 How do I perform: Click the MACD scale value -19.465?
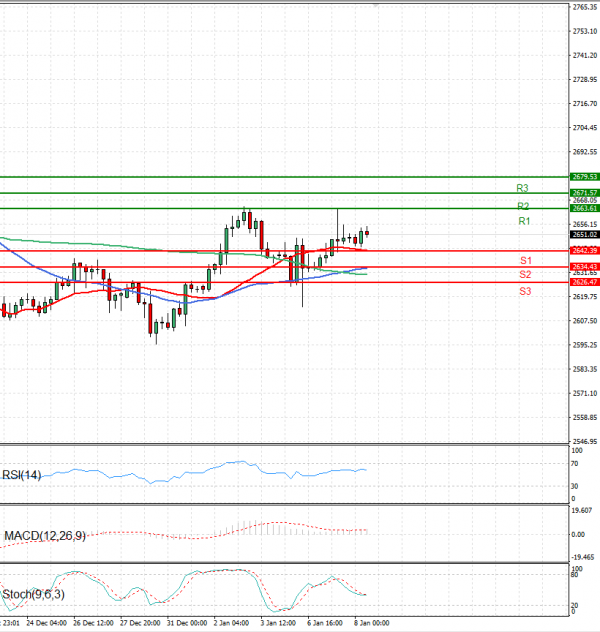[583, 557]
